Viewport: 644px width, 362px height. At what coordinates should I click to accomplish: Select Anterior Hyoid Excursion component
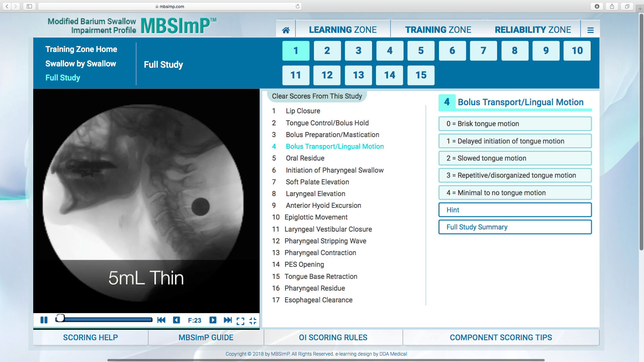(x=323, y=205)
